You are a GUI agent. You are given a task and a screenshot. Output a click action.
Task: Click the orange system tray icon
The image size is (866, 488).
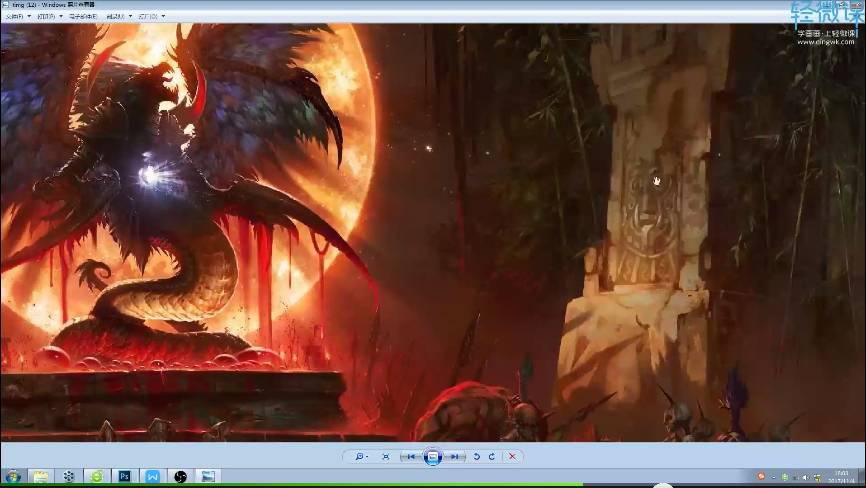761,476
